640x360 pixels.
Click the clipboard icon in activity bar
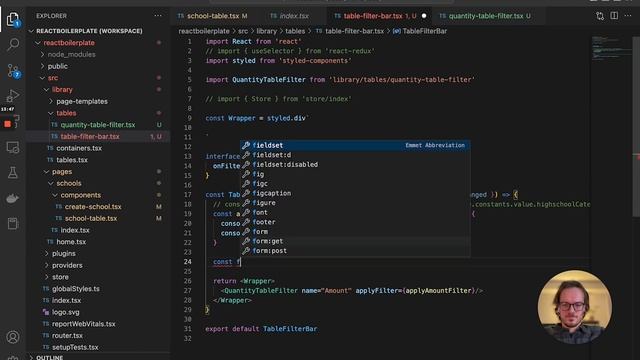(13, 223)
